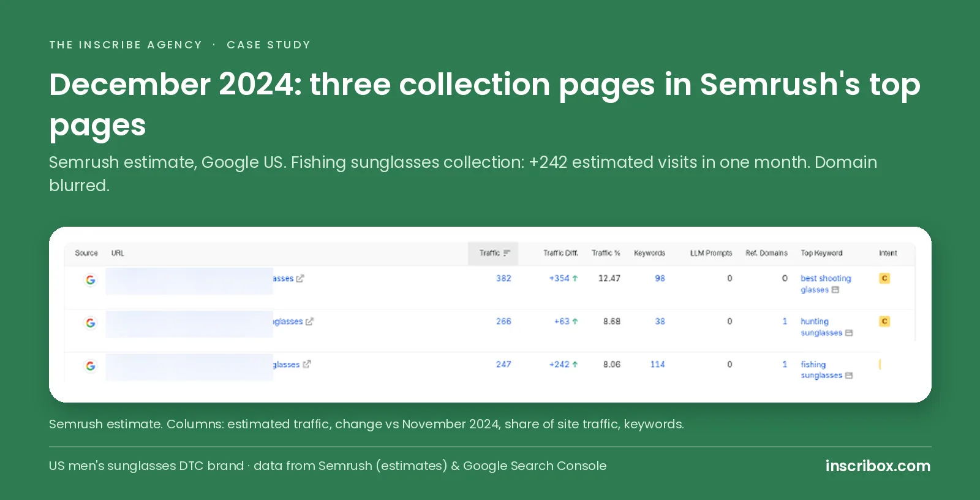980x500 pixels.
Task: Click the C intent badge in the hunting sunglasses row
Action: coord(884,321)
